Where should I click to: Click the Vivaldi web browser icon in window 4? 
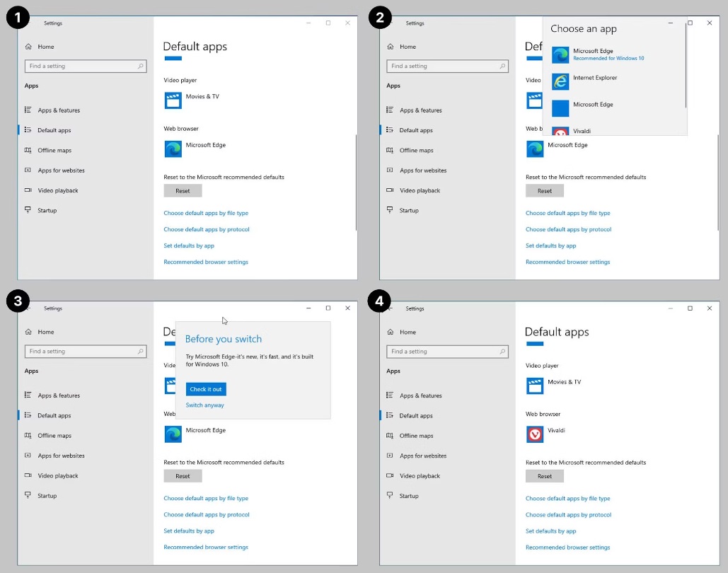pos(535,434)
